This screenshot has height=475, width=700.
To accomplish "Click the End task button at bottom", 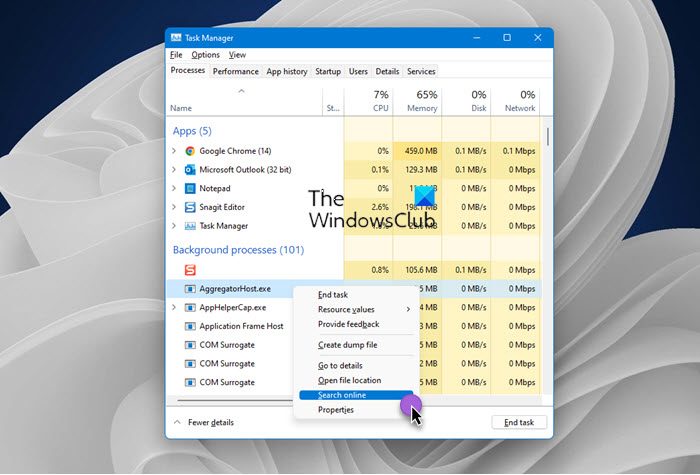I will (519, 422).
